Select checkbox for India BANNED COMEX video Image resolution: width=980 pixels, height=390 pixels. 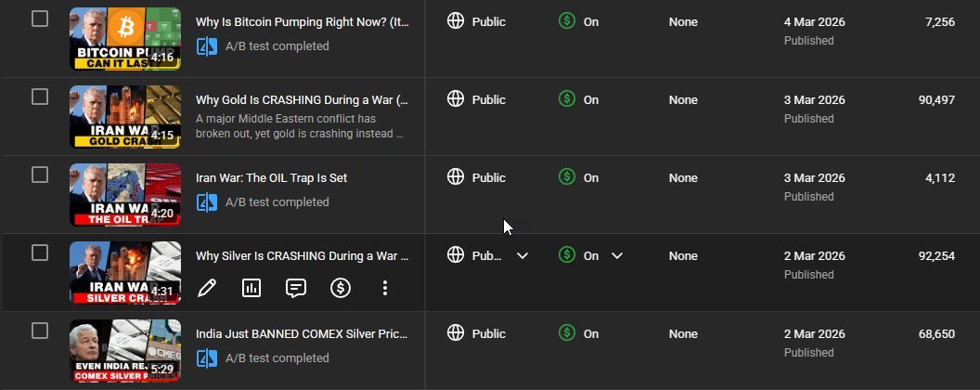click(x=40, y=331)
